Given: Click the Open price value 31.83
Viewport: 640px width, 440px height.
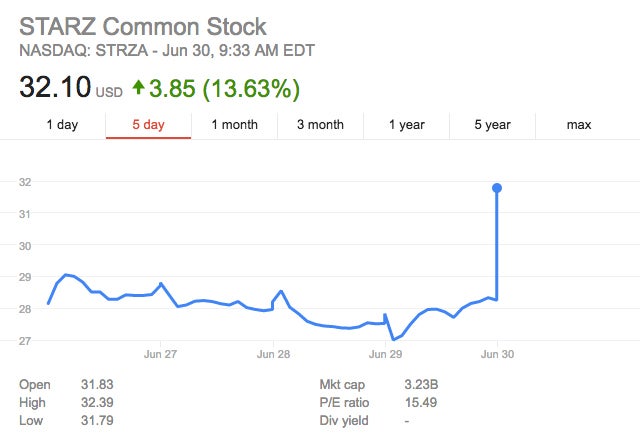Looking at the screenshot, I should pos(96,383).
